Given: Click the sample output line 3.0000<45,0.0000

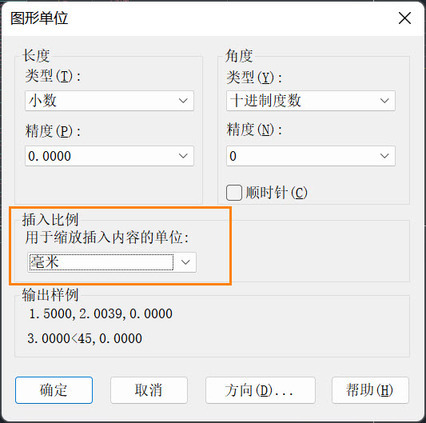Looking at the screenshot, I should click(x=85, y=338).
